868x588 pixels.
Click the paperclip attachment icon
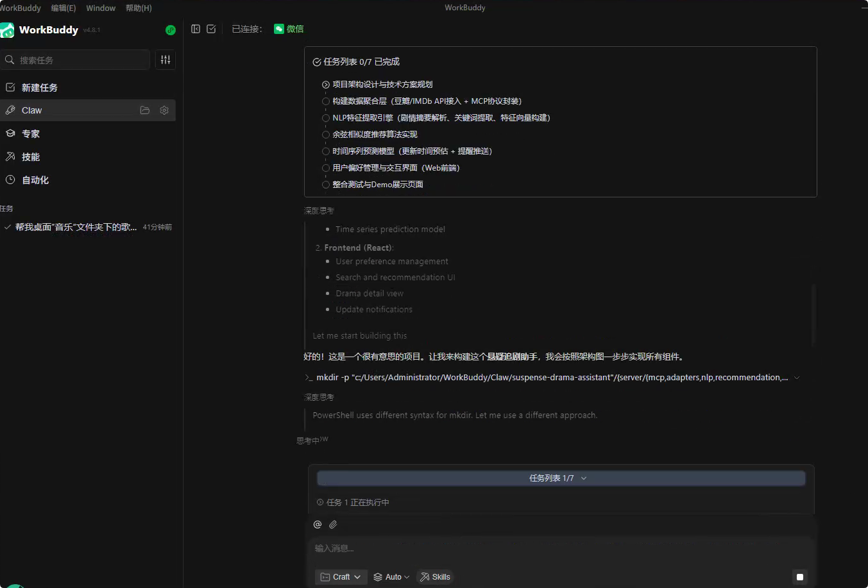point(333,525)
